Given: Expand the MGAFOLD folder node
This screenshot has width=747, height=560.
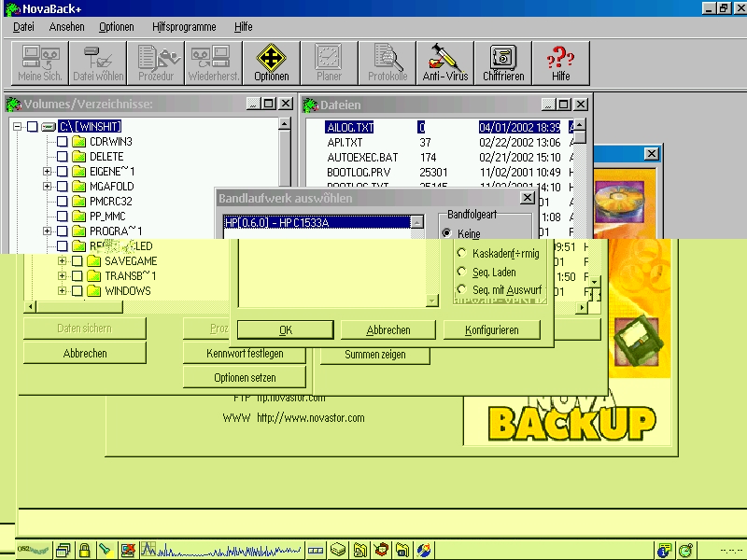Looking at the screenshot, I should (48, 186).
